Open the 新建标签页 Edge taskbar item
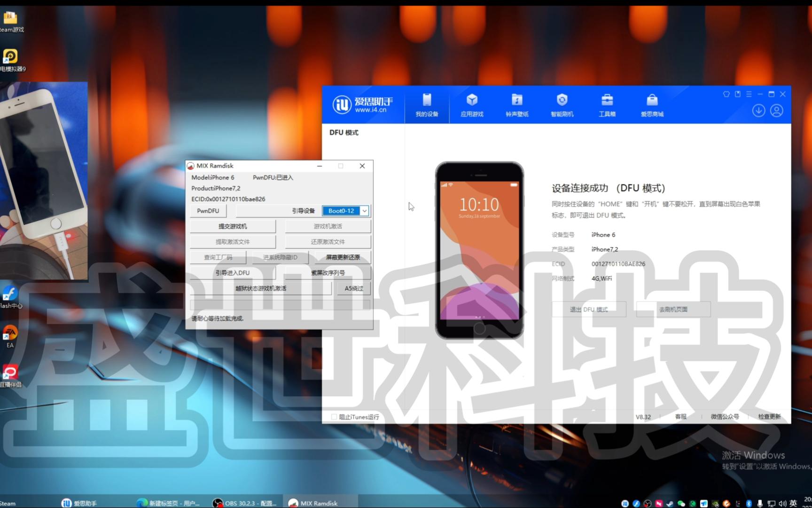The image size is (812, 508). point(168,503)
